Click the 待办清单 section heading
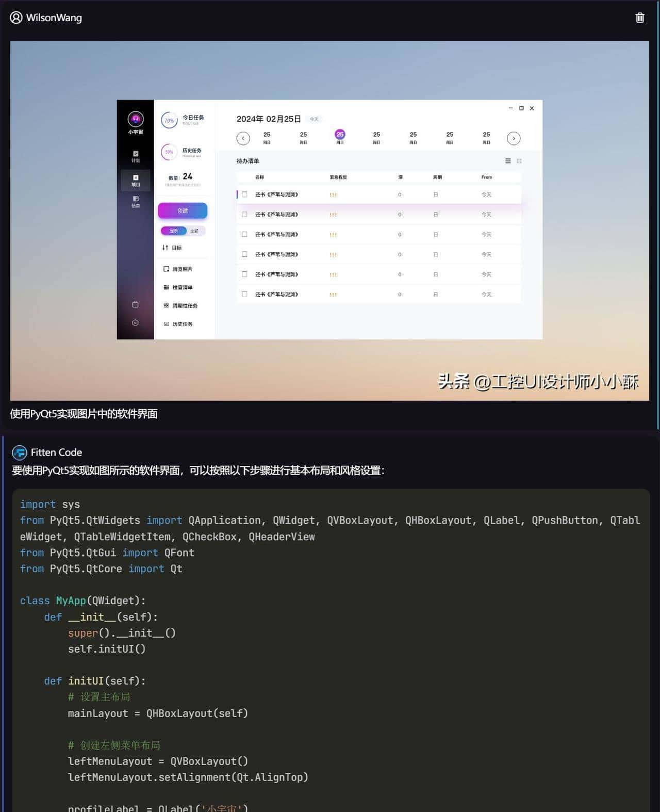660x812 pixels. pos(247,161)
